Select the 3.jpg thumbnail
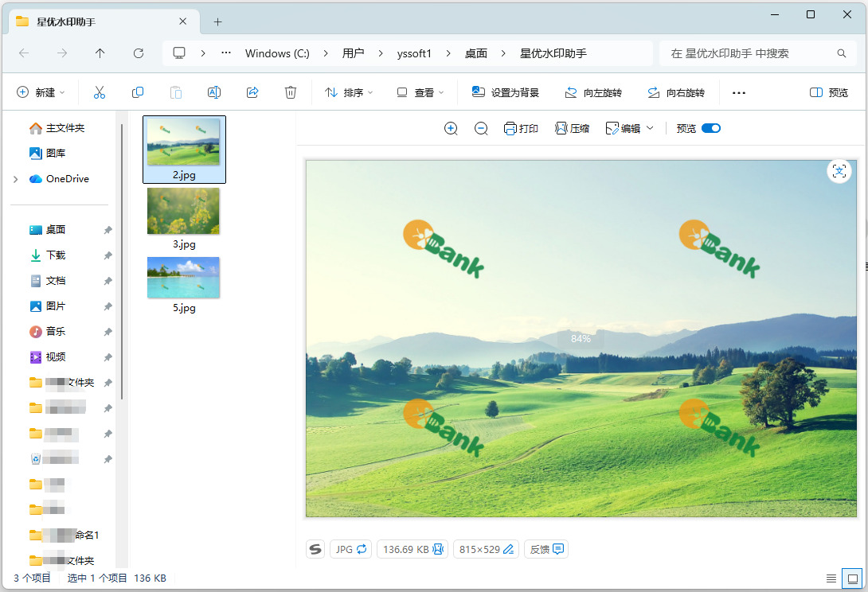Image resolution: width=868 pixels, height=592 pixels. 184,219
